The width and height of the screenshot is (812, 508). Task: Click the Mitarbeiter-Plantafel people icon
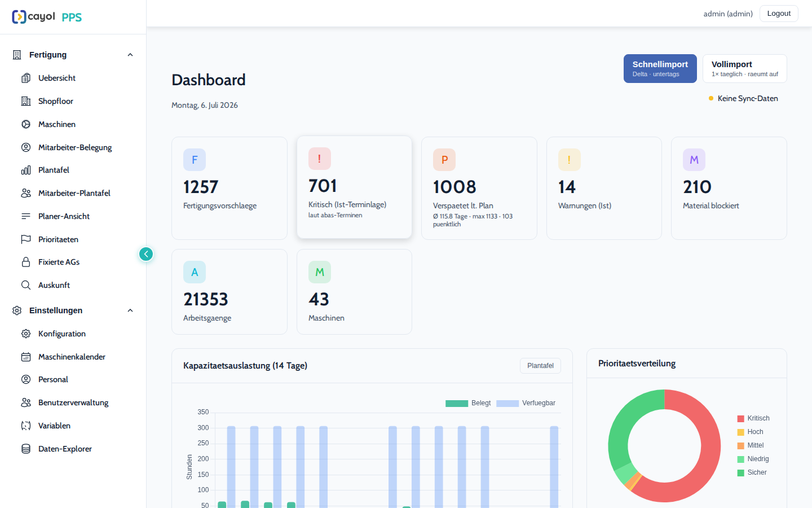point(26,193)
